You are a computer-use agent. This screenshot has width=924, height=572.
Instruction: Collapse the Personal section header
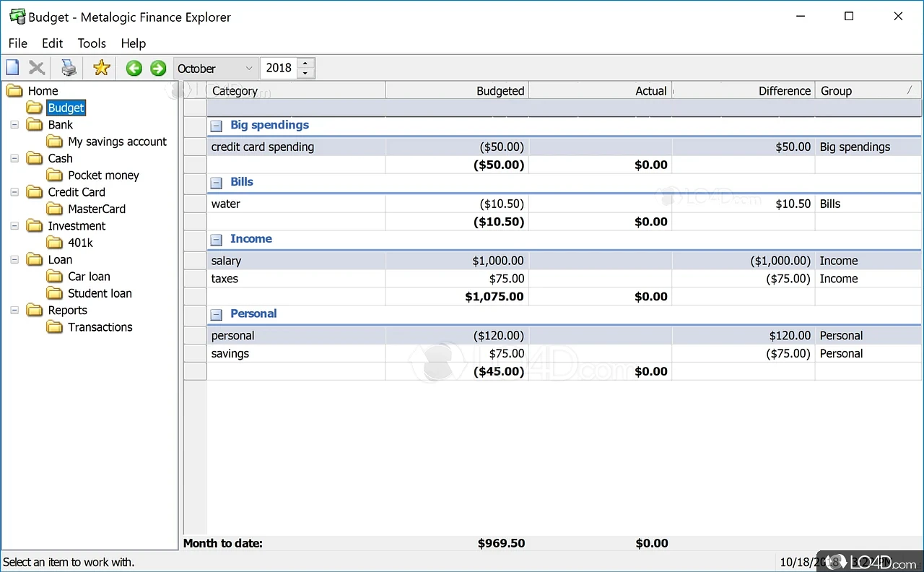[x=216, y=313]
